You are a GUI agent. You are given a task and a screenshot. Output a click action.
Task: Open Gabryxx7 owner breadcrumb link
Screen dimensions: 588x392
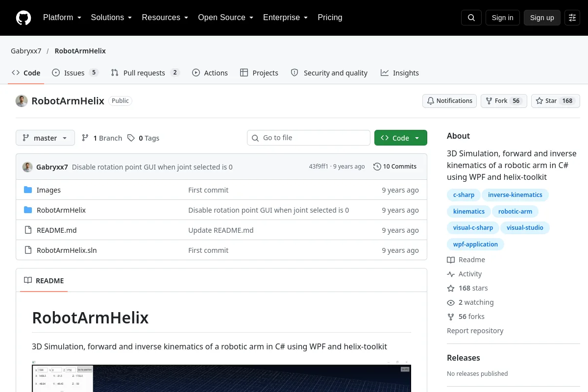[x=26, y=51]
